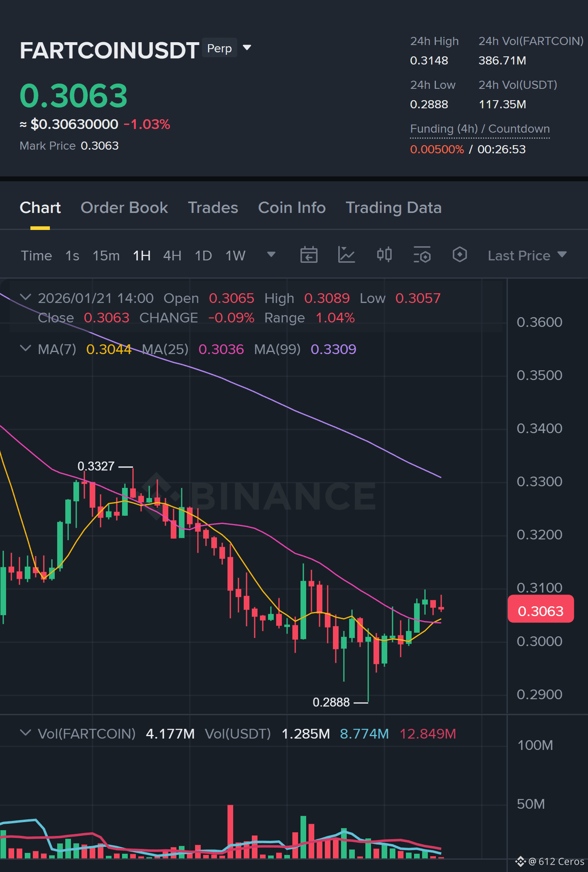The image size is (588, 872).
Task: Select the 15m time interval
Action: click(106, 256)
